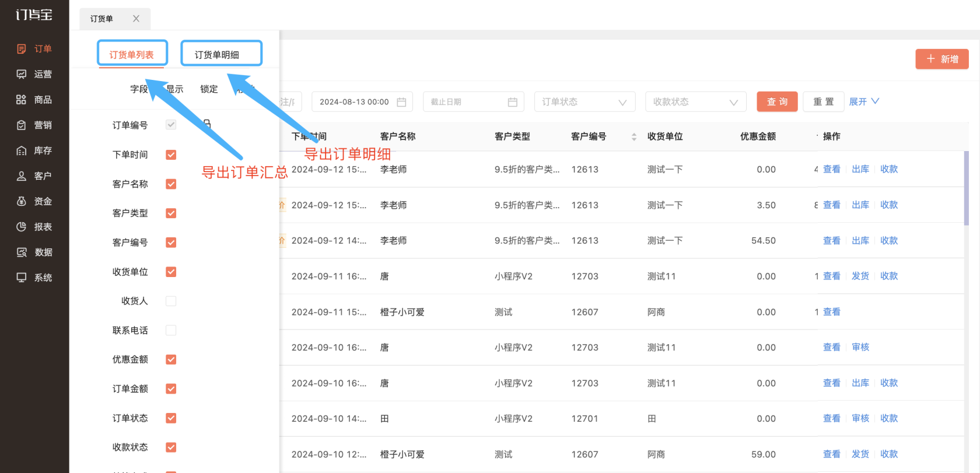Expand the 收款状态 dropdown

[x=695, y=102]
